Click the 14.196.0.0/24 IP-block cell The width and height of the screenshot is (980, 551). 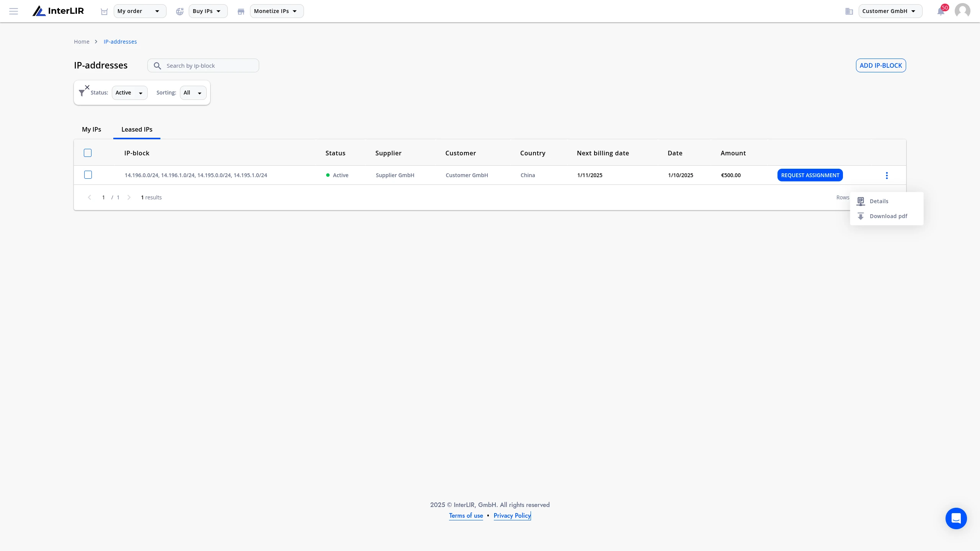(x=196, y=175)
